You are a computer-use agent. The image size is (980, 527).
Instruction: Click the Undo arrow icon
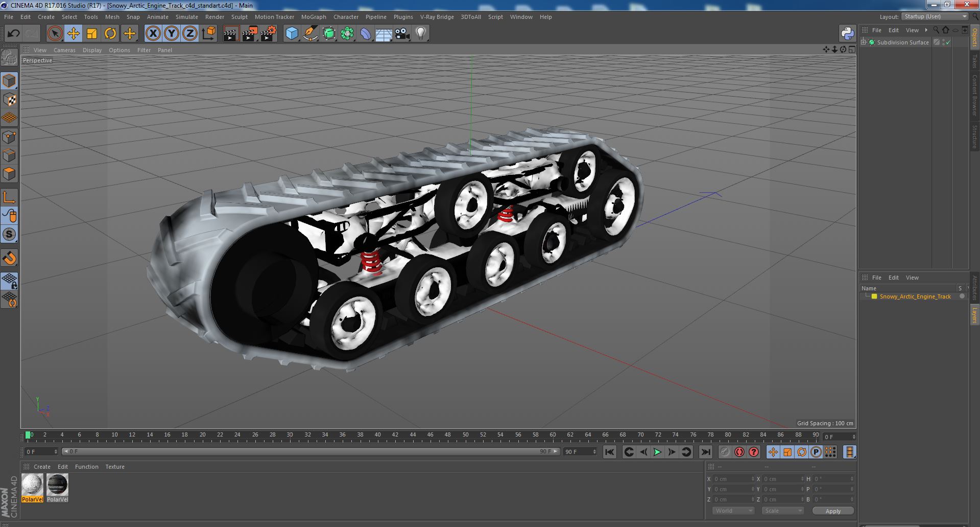pos(13,34)
